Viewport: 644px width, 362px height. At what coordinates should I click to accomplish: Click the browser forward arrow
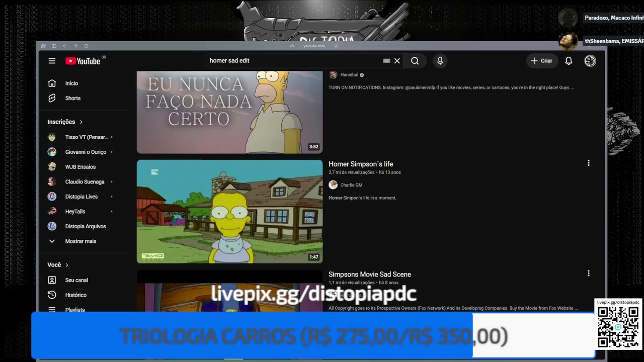click(x=75, y=46)
